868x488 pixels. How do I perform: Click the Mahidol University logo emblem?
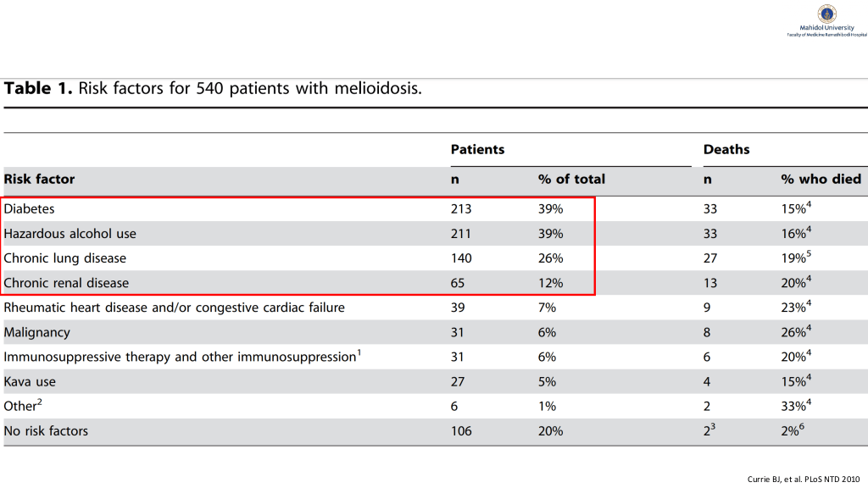826,14
